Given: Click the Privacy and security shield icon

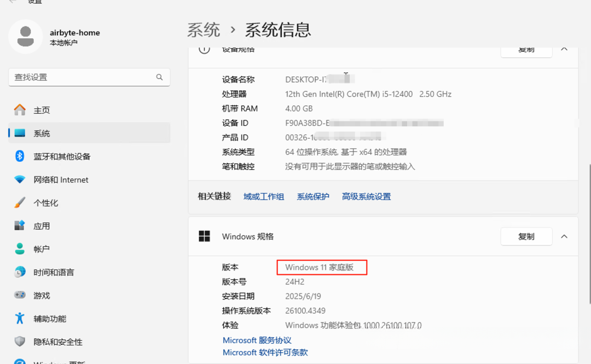Looking at the screenshot, I should 20,342.
